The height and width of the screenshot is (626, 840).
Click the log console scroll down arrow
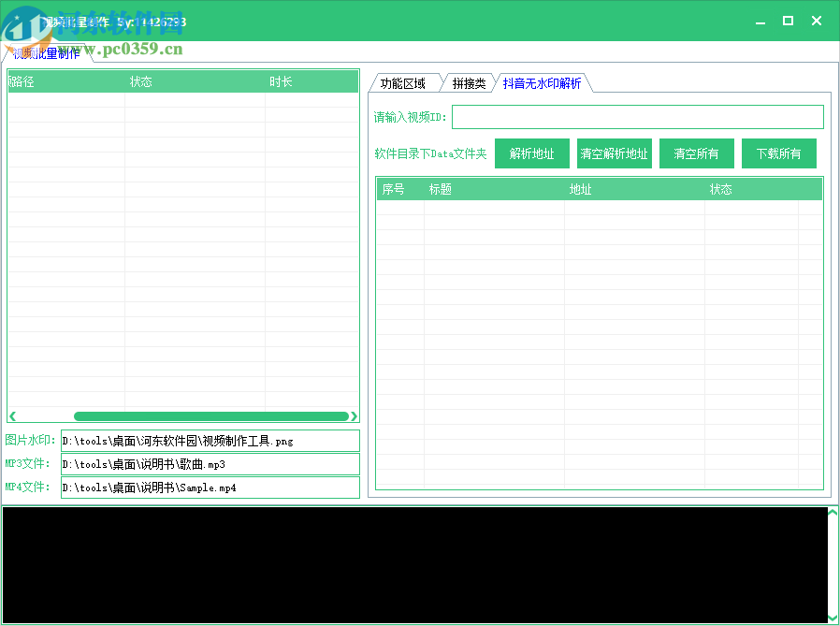[x=833, y=618]
